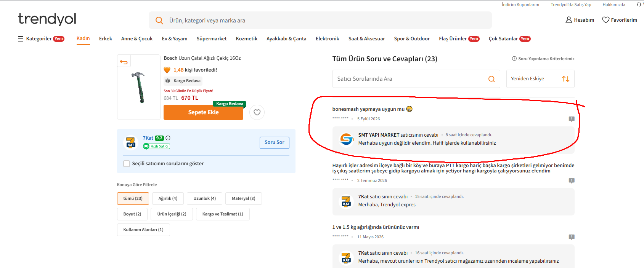
Task: Open Saat & Aksesuar category
Action: tap(367, 39)
